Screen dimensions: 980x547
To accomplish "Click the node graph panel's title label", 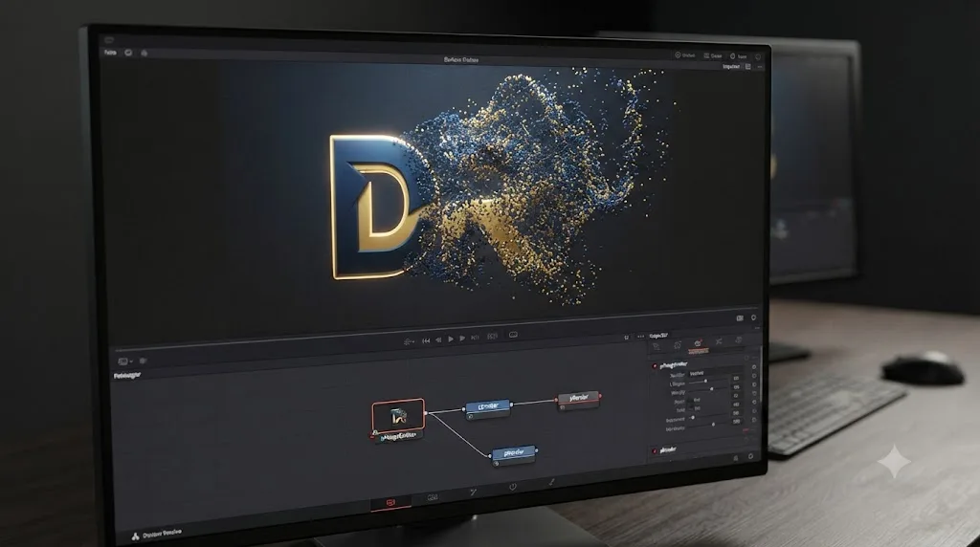I will tap(127, 375).
